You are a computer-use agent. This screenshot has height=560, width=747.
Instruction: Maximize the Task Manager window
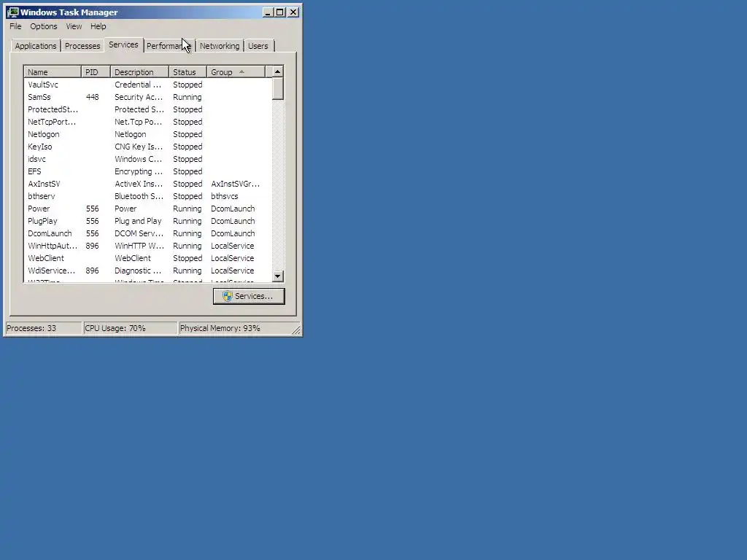[x=280, y=12]
